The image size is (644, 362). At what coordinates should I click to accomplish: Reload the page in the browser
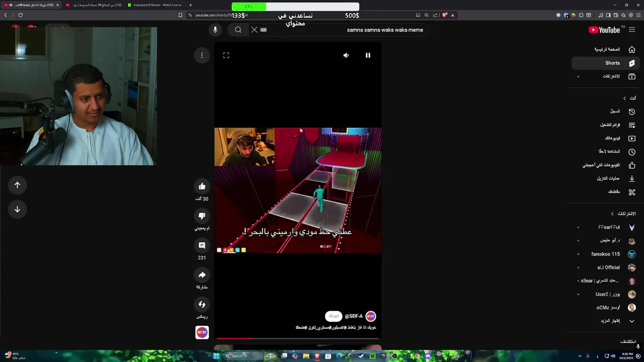21,15
